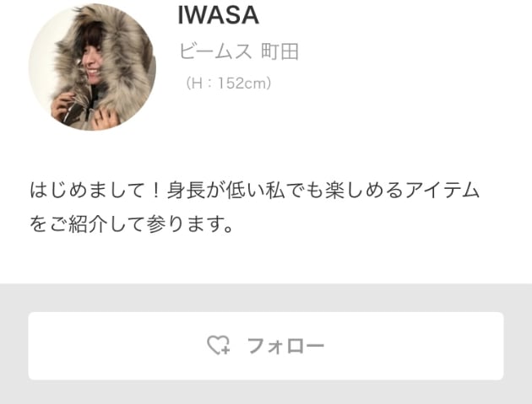Open the IWASA staff name heading
Image resolution: width=532 pixels, height=404 pixels.
tap(218, 15)
